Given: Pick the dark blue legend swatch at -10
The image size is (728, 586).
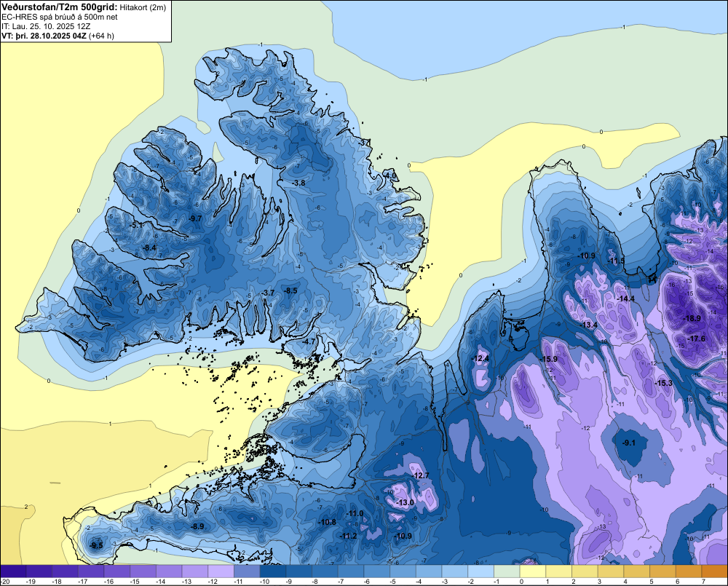Looking at the screenshot, I should point(273,571).
